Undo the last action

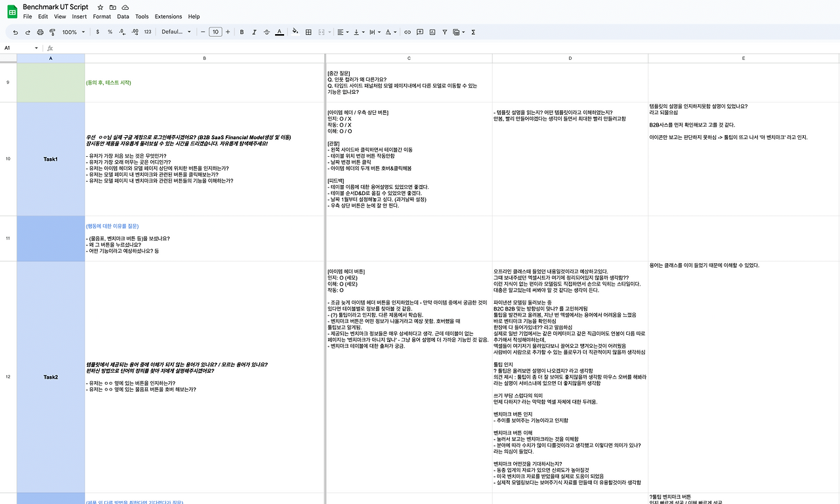coord(16,31)
